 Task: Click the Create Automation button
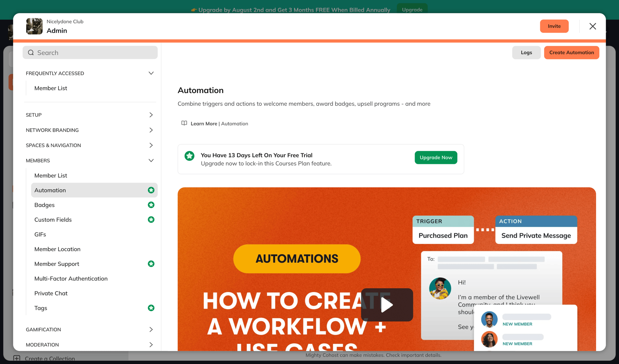click(x=571, y=53)
